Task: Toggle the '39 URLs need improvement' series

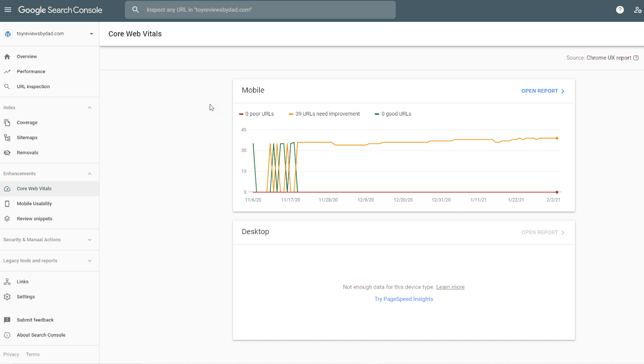Action: click(324, 114)
